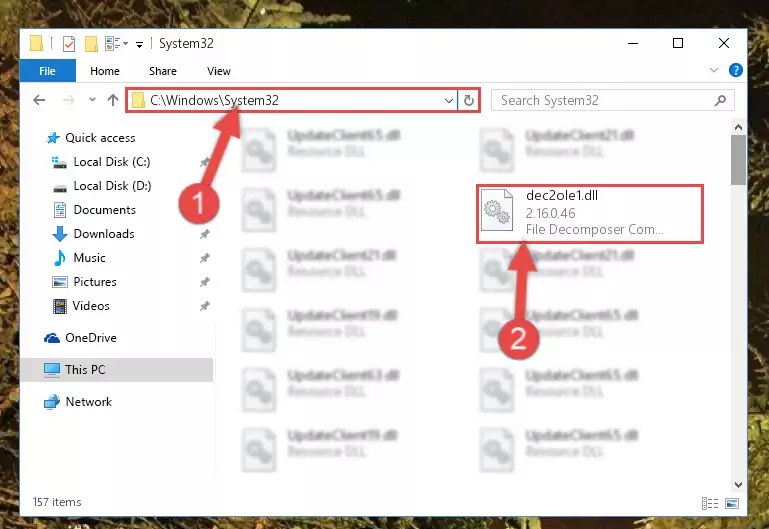
Task: Switch to the Share ribbon tab
Action: point(163,71)
